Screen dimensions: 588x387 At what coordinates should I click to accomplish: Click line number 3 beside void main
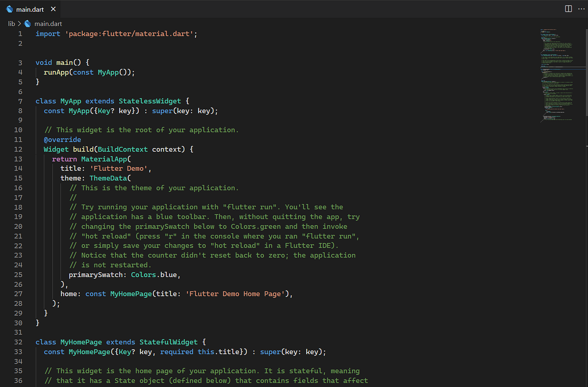(x=20, y=62)
